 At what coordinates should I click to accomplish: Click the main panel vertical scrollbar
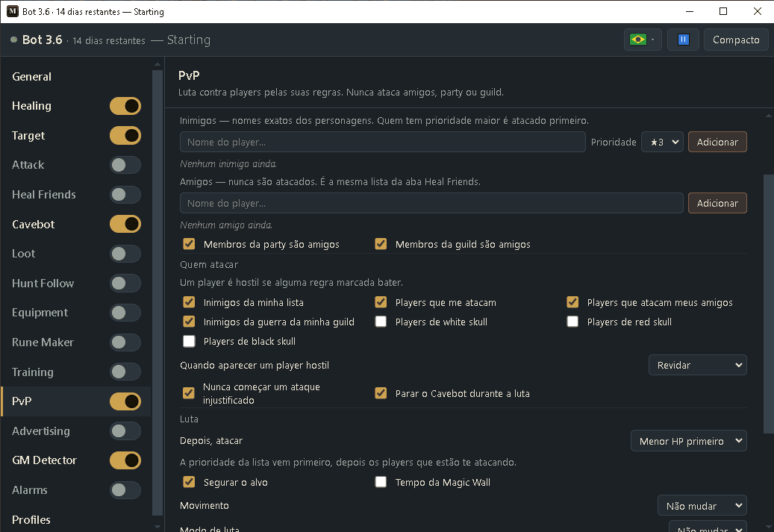pos(768,304)
